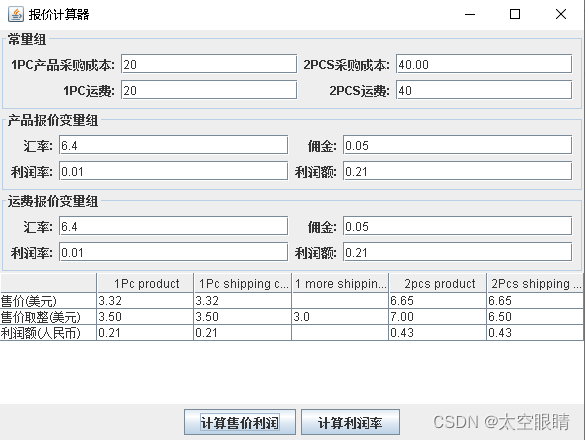This screenshot has width=585, height=440.
Task: Select the 2Pcs shipping column header
Action: coord(535,283)
